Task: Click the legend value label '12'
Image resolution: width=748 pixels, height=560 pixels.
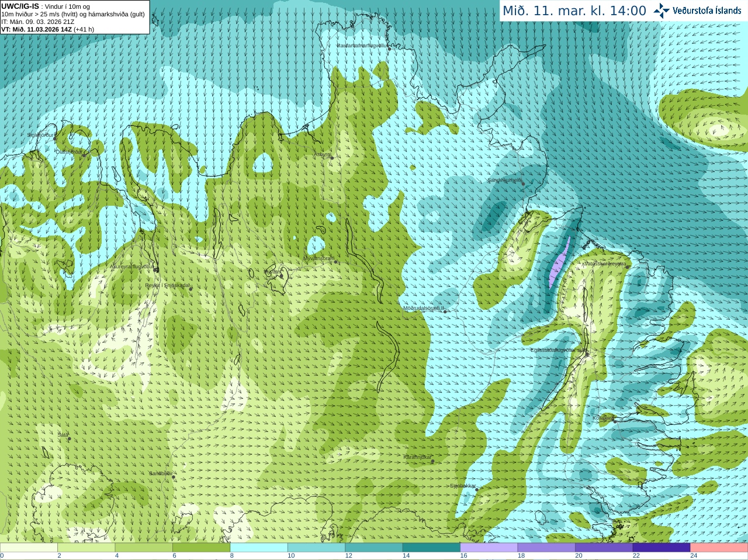Action: [349, 556]
